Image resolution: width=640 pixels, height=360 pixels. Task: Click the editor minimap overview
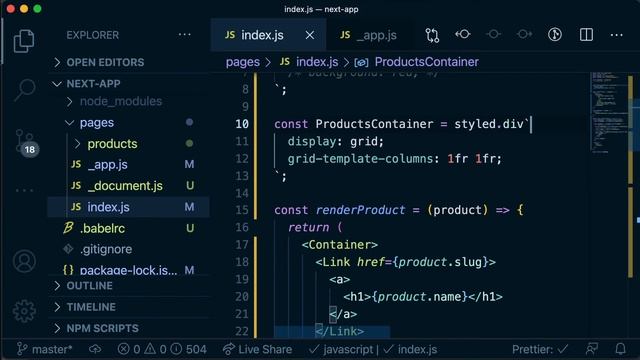pyautogui.click(x=609, y=112)
